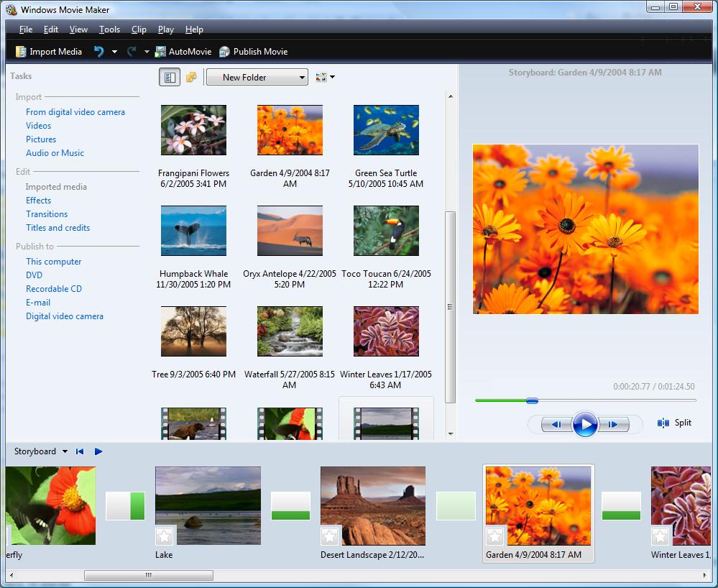Open the Storyboard view selector dropdown
The width and height of the screenshot is (718, 588).
40,451
